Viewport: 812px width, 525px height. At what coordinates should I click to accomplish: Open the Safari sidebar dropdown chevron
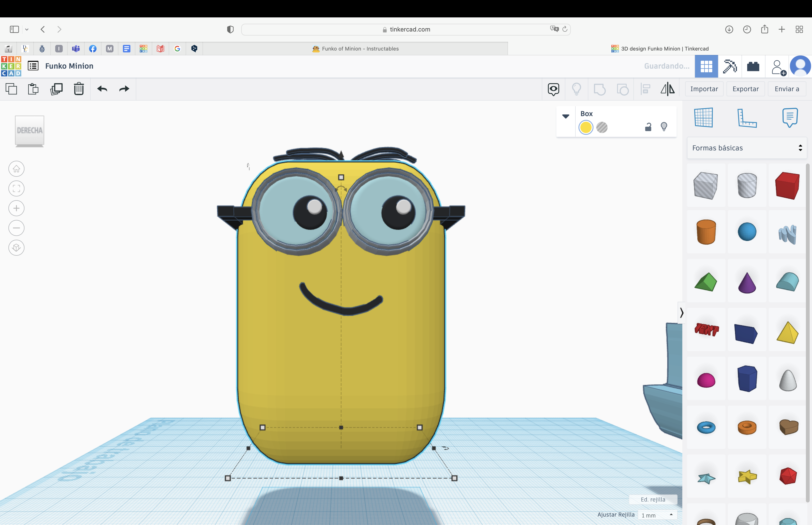click(27, 29)
